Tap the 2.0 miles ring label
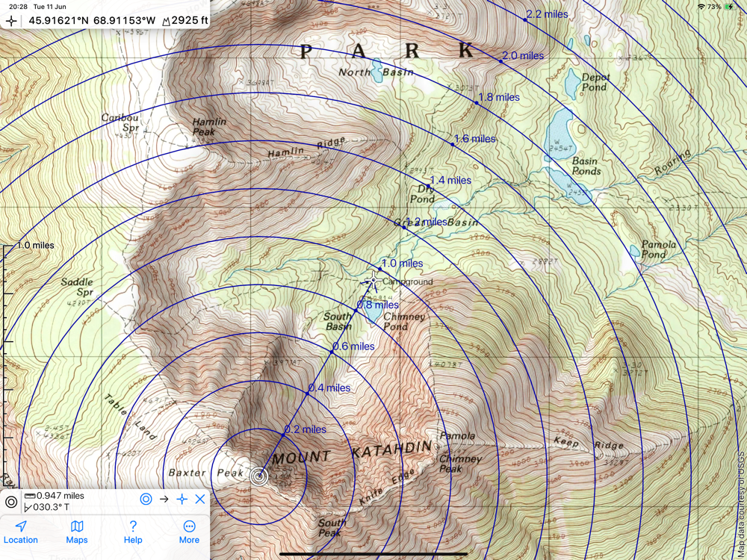This screenshot has width=747, height=560. pyautogui.click(x=523, y=56)
